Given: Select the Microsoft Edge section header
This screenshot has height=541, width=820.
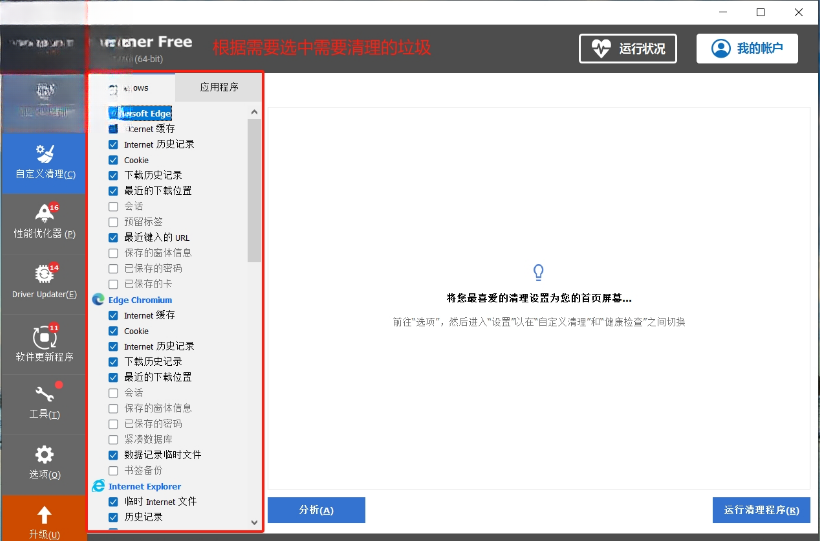Looking at the screenshot, I should pyautogui.click(x=140, y=113).
